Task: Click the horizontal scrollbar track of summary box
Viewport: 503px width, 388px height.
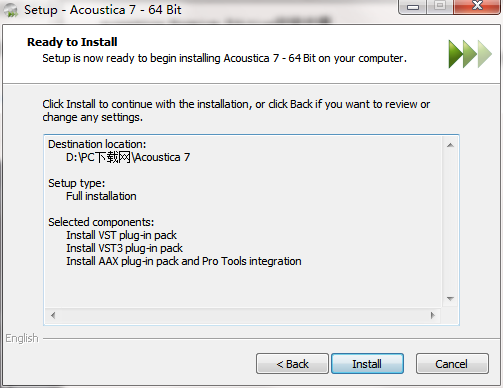Action: tap(243, 315)
